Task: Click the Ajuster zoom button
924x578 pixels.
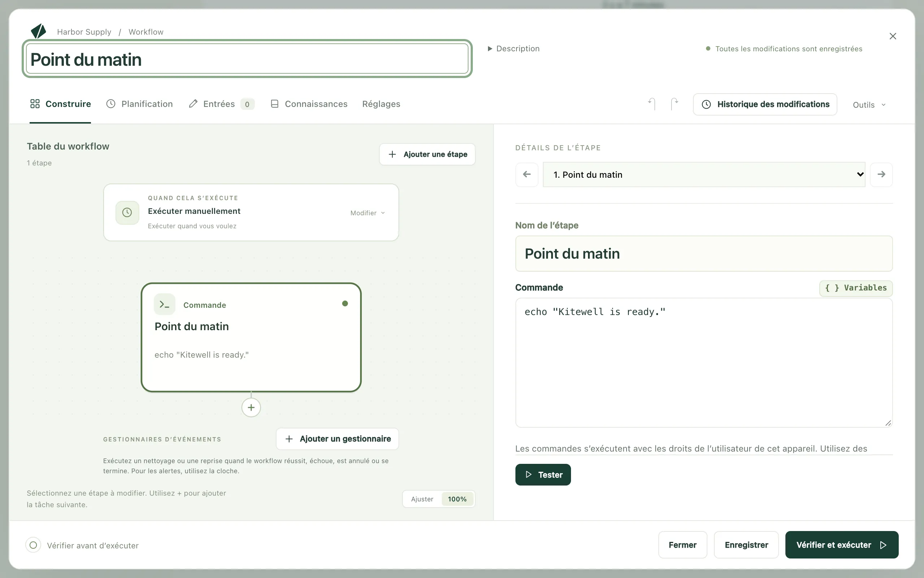Action: pyautogui.click(x=422, y=499)
